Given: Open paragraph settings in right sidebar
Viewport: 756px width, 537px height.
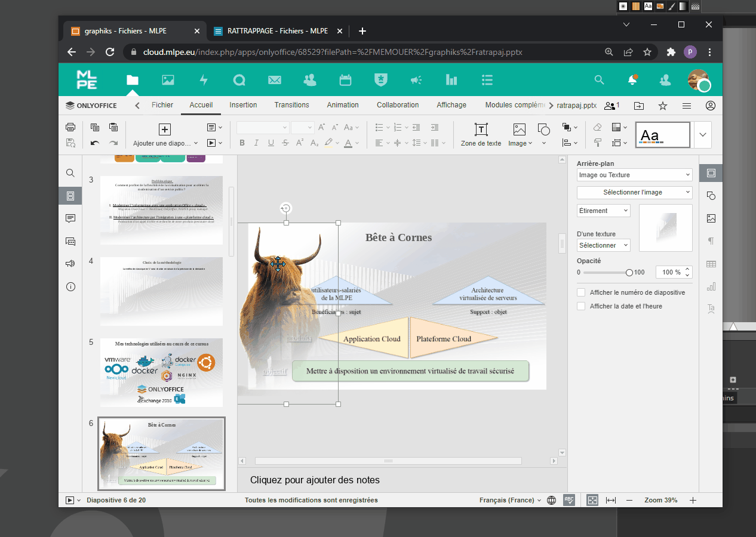Looking at the screenshot, I should [x=711, y=241].
